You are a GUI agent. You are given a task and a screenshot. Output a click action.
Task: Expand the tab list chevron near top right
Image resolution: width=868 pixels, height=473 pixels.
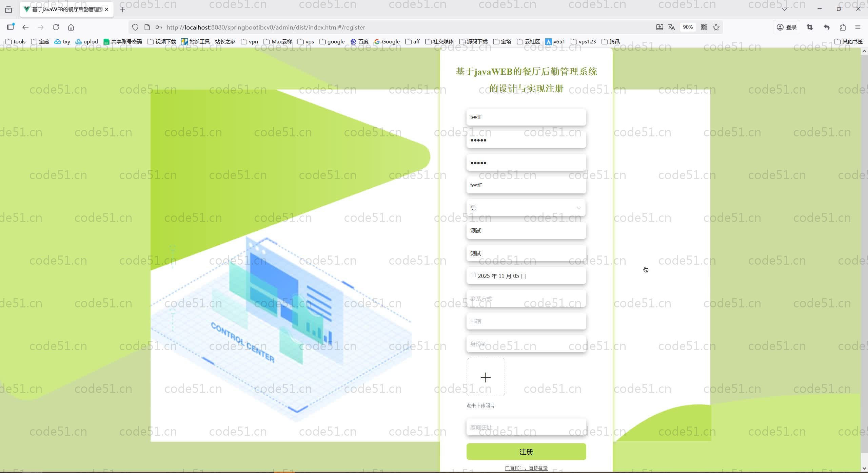tap(784, 9)
